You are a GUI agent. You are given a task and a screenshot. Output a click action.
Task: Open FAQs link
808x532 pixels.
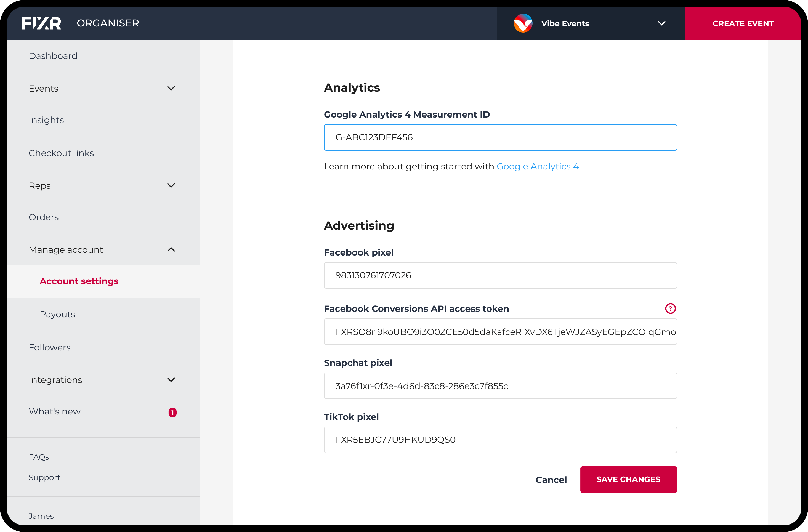click(39, 457)
